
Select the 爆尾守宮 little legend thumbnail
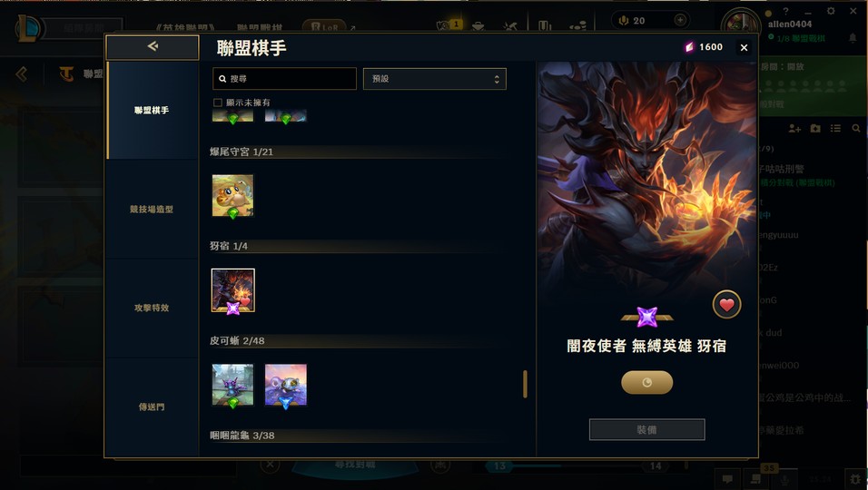(233, 196)
